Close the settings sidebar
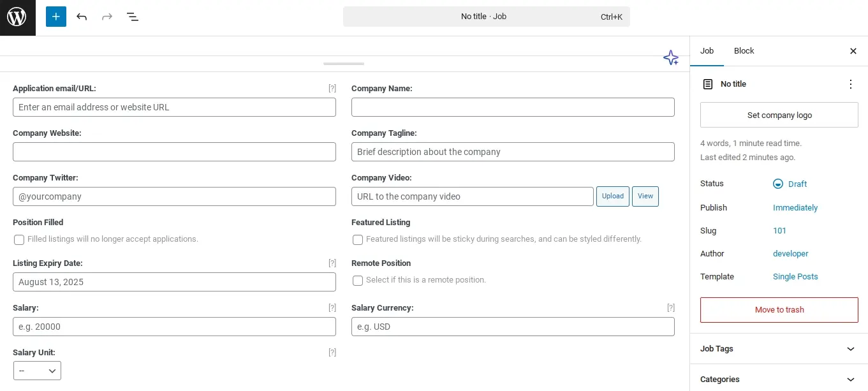Viewport: 868px width, 391px height. (853, 51)
